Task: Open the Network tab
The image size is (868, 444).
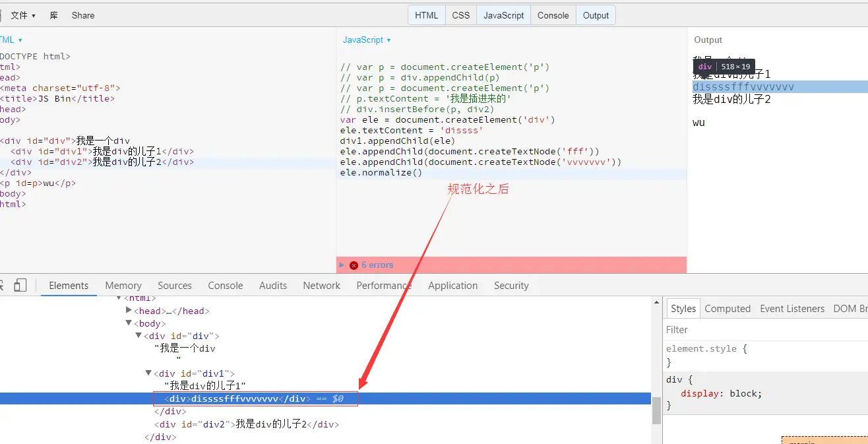Action: (322, 286)
